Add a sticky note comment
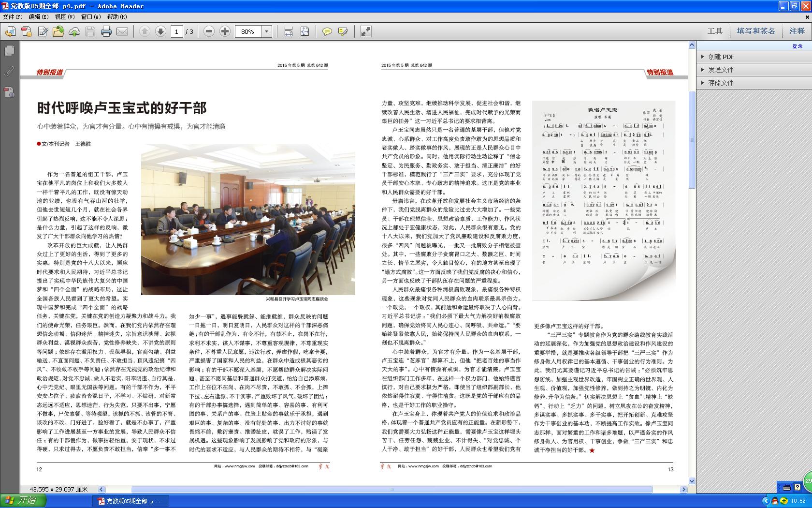Screen dimensions: 812x508 327,31
